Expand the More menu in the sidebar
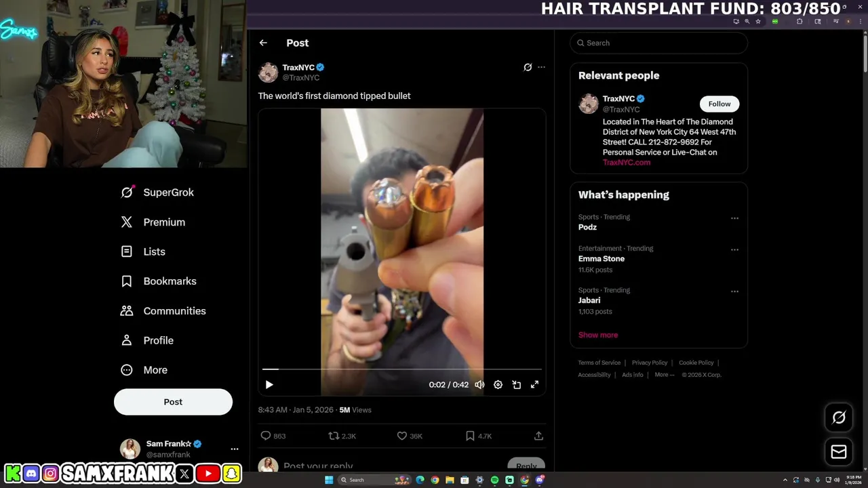The height and width of the screenshot is (488, 868). (144, 370)
